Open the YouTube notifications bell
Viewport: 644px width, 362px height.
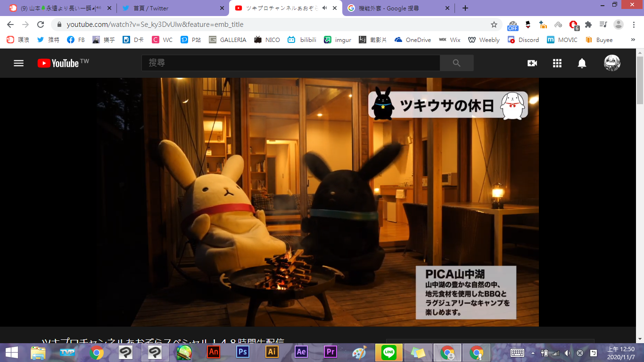582,63
